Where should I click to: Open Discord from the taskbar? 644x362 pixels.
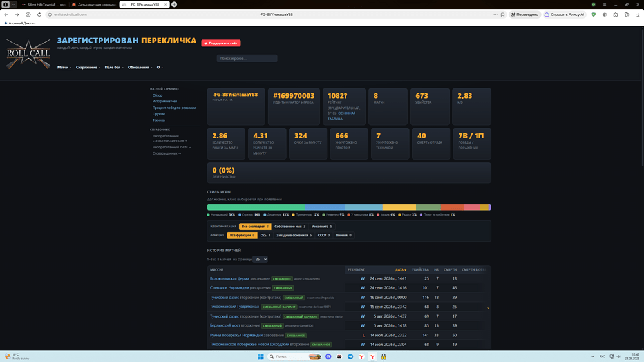point(328,357)
